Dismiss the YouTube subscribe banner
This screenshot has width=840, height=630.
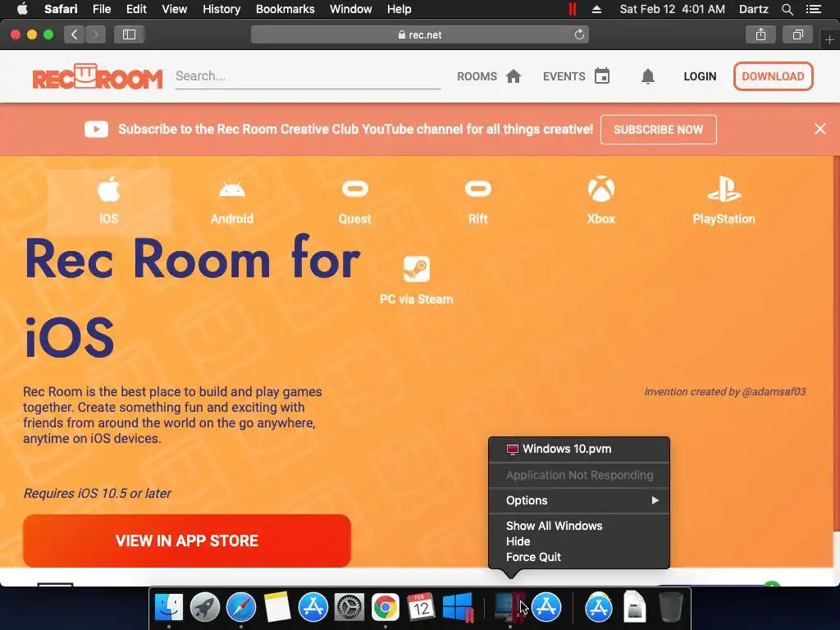click(x=819, y=129)
